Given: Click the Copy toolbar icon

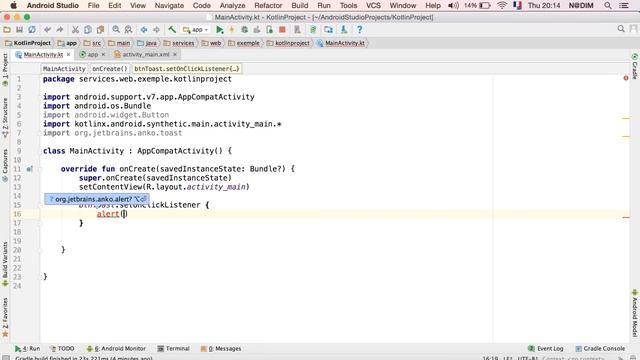Looking at the screenshot, I should point(88,29).
